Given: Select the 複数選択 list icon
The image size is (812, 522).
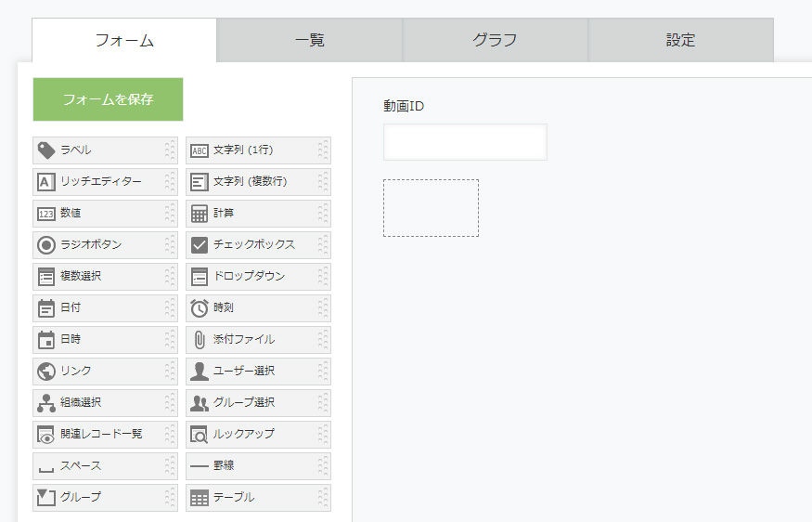Looking at the screenshot, I should 46,277.
